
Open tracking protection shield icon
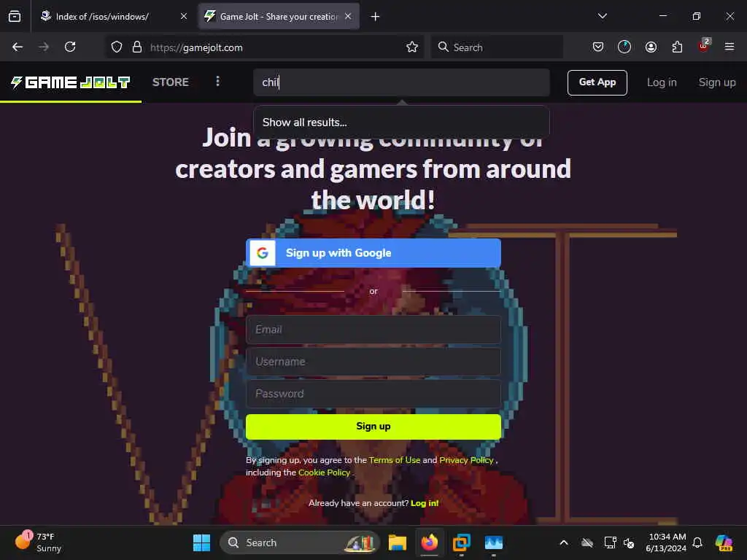point(117,47)
